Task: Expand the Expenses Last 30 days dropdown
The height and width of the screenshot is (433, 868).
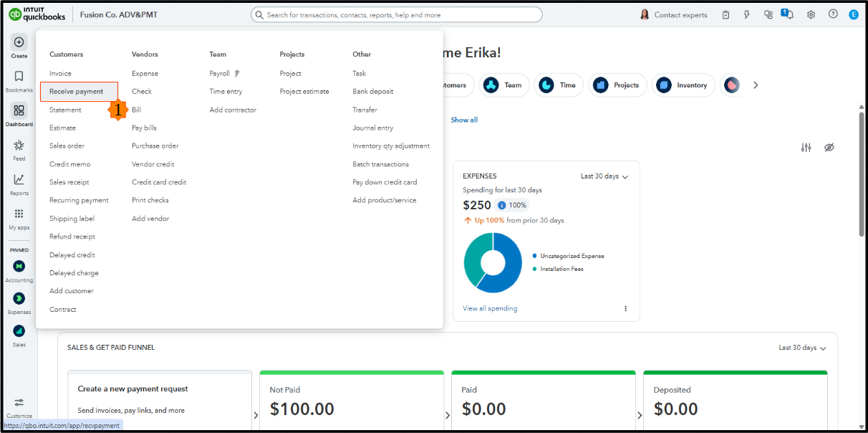Action: [x=604, y=176]
